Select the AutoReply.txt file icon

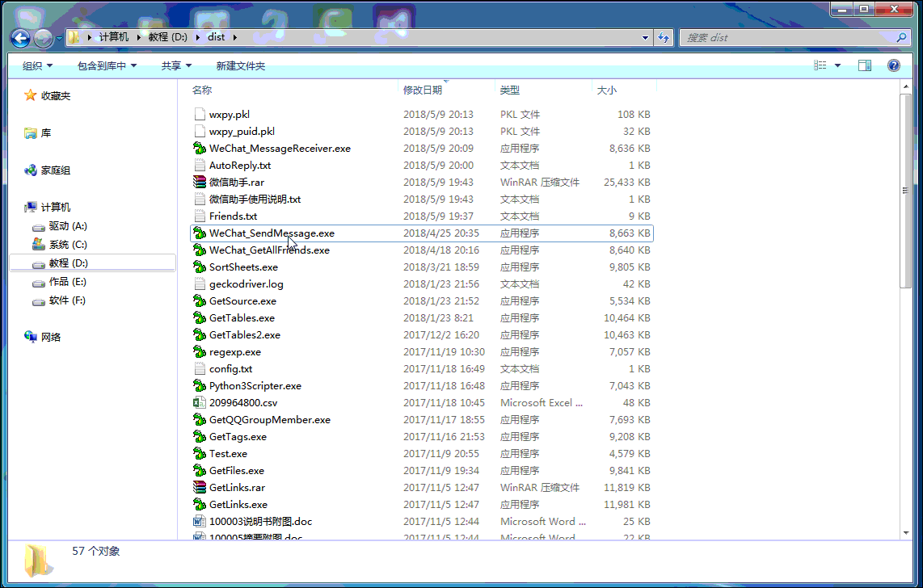(200, 166)
